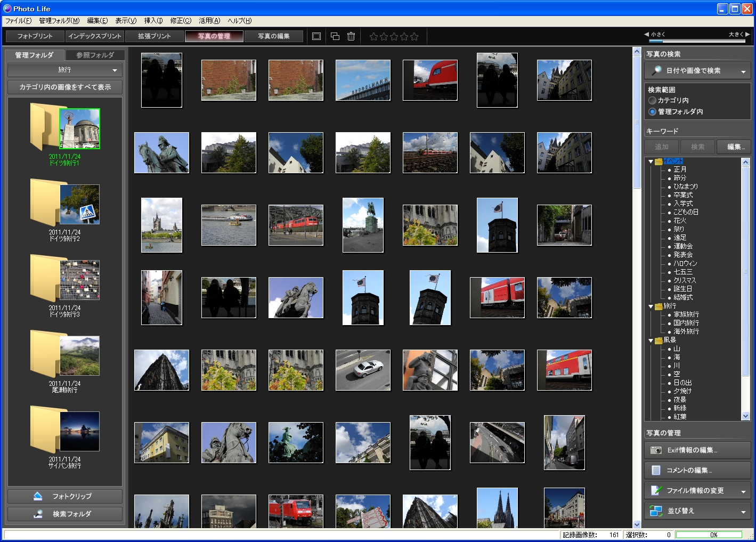Viewport: 756px width, 542px height.
Task: Open the 管理フォルダ(M) menu
Action: (59, 21)
